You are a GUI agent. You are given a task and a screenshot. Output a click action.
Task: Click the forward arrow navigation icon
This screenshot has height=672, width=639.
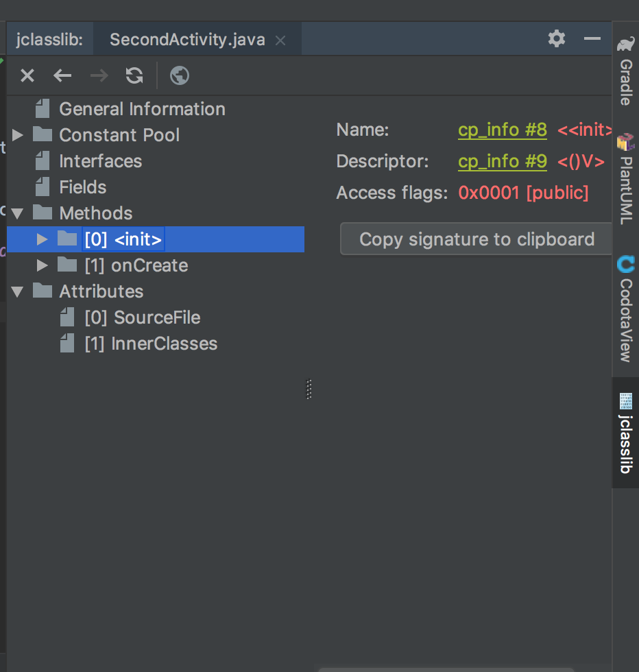point(99,75)
